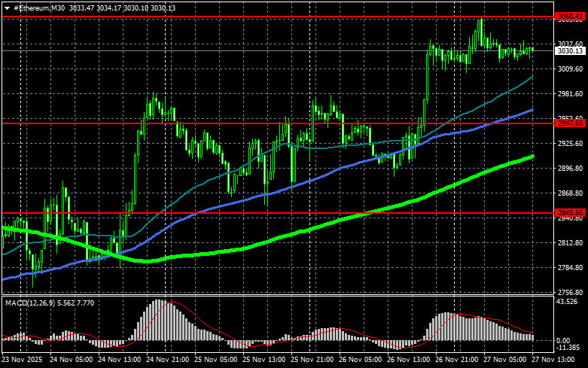This screenshot has width=588, height=368.
Task: Click the 2981.60 price axis value
Action: tap(571, 93)
